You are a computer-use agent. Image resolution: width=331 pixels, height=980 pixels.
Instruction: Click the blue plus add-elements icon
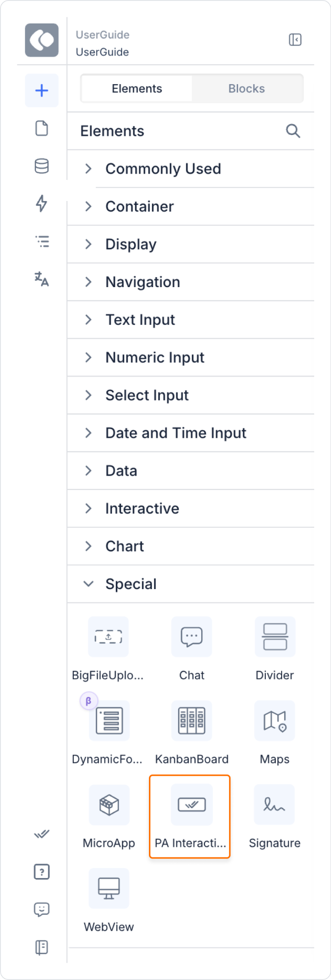[x=42, y=90]
